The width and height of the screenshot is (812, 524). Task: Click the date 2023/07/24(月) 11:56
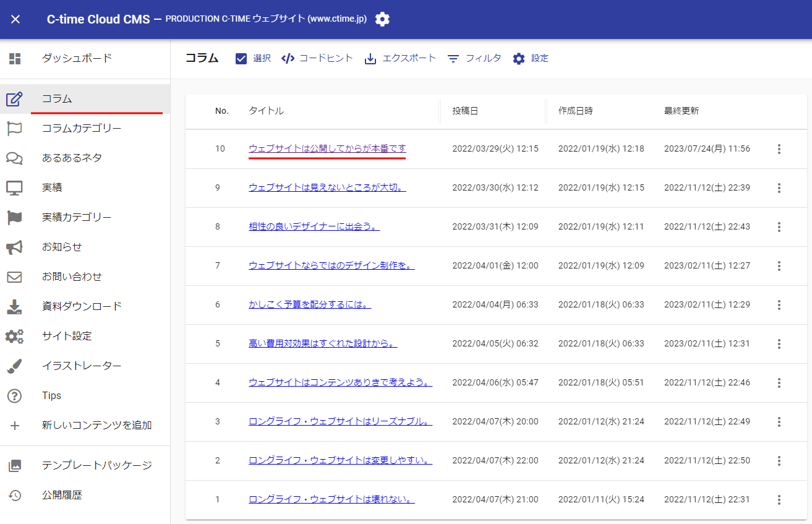point(707,148)
